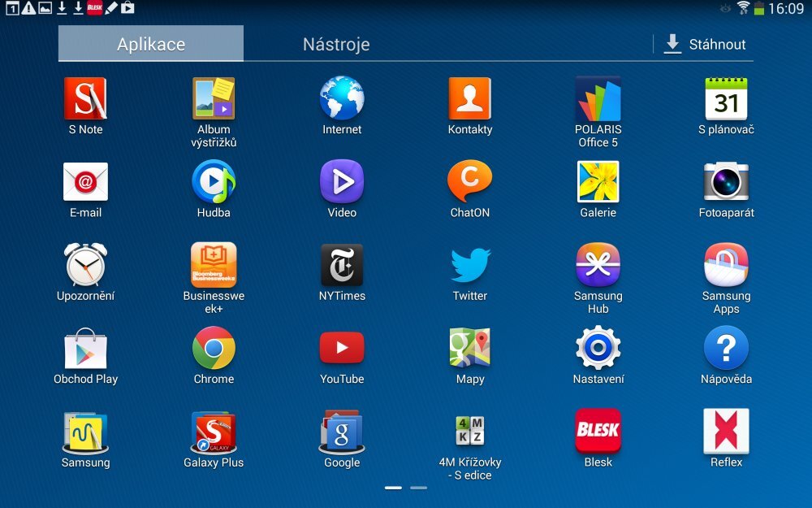Open Nápověda help
This screenshot has width=812, height=508.
click(726, 350)
